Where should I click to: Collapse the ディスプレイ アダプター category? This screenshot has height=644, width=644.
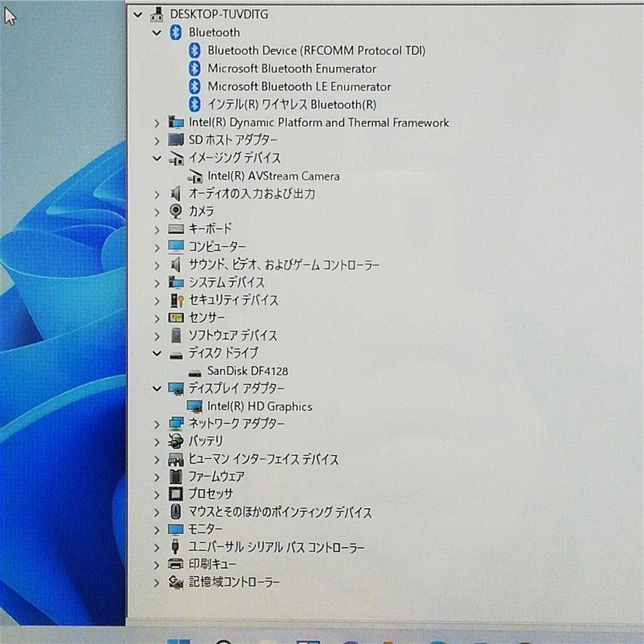(x=157, y=388)
